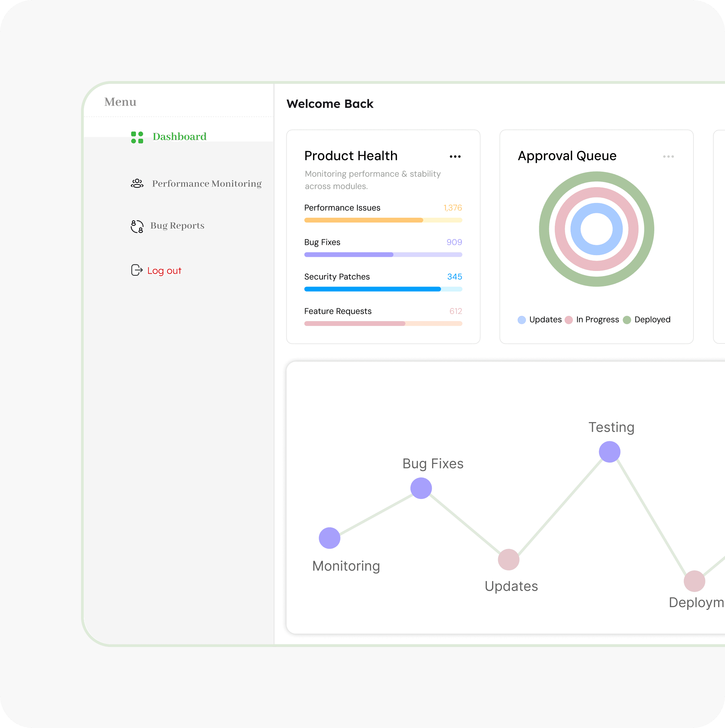Click the Monitoring node on line chart
The image size is (725, 728).
click(x=330, y=538)
